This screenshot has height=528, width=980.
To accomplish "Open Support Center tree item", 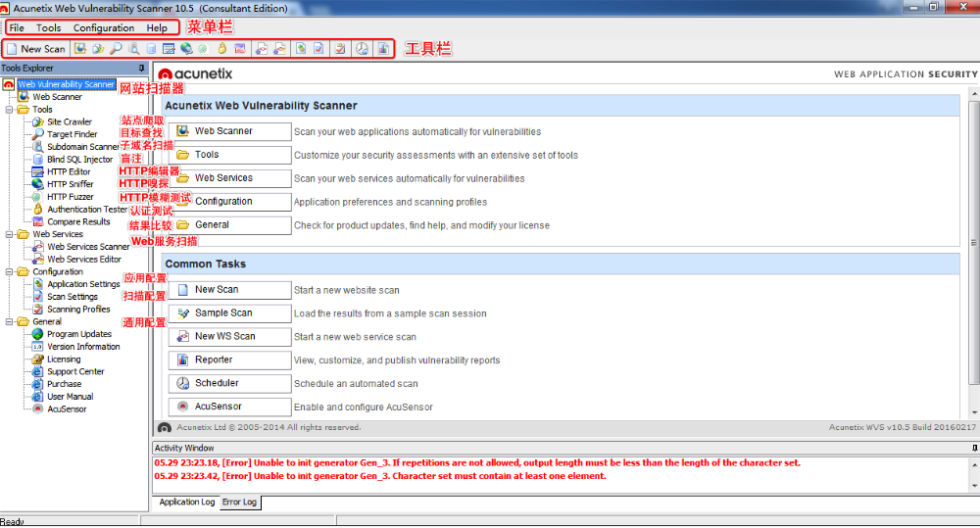I will click(x=75, y=372).
